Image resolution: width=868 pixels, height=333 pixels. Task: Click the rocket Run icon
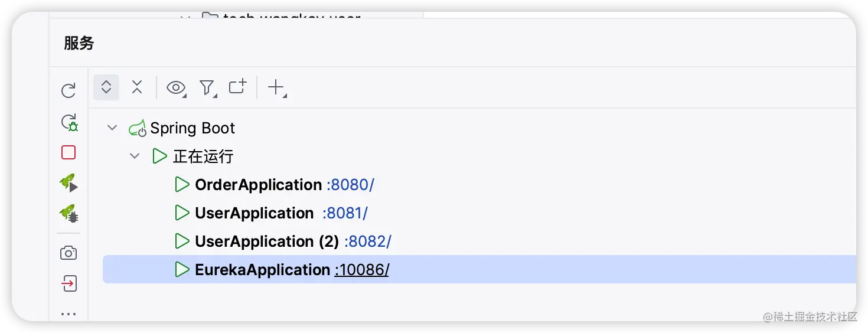(69, 184)
